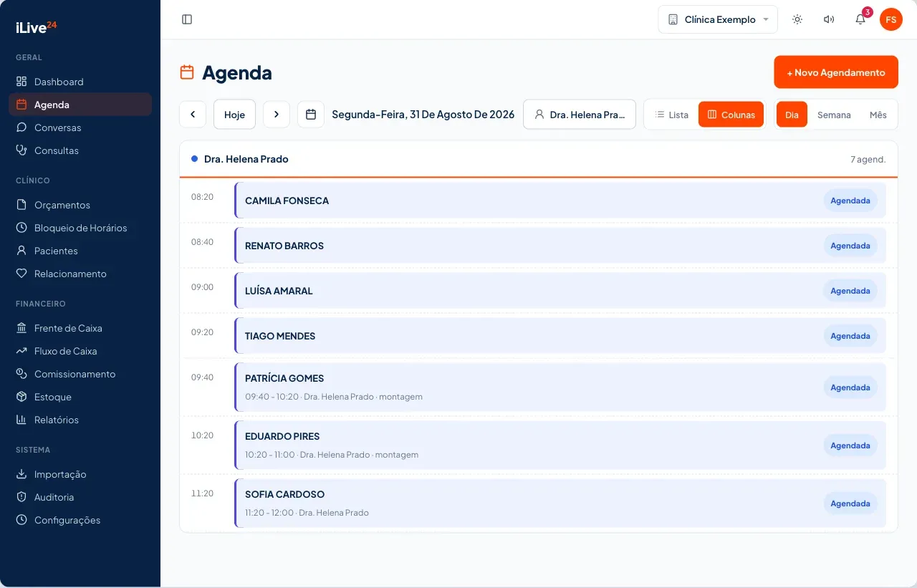Open Consultas in the sidebar

pos(80,150)
